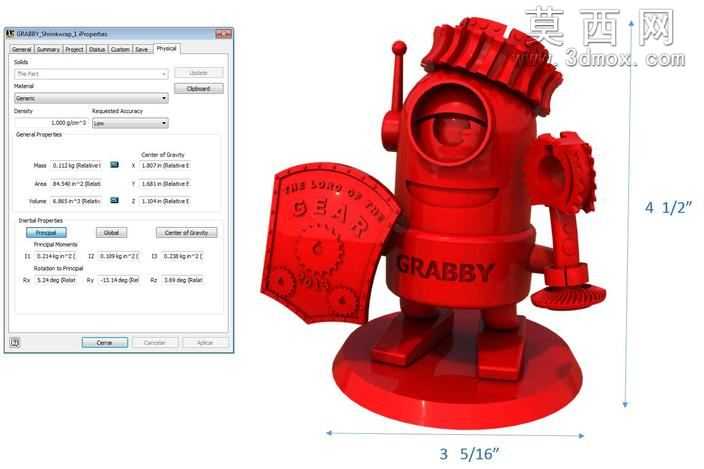This screenshot has width=704, height=469.
Task: Click the Center of Gravity X field
Action: (165, 166)
